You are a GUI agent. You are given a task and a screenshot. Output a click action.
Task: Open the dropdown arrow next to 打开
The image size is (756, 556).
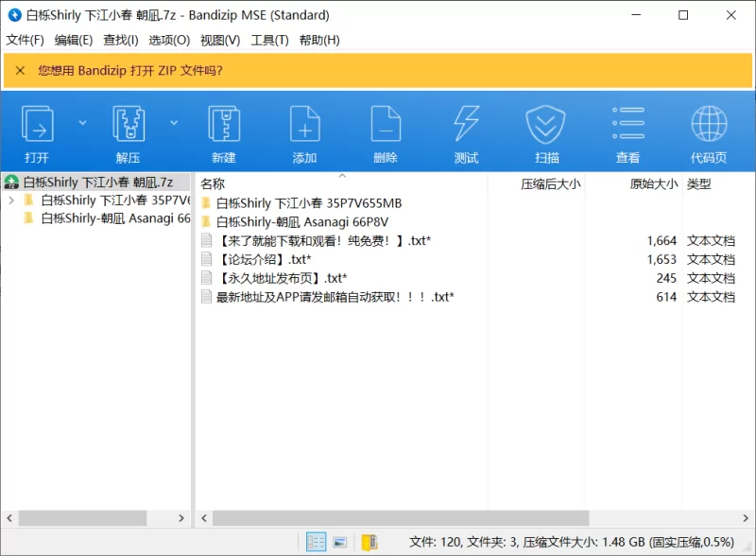(82, 123)
